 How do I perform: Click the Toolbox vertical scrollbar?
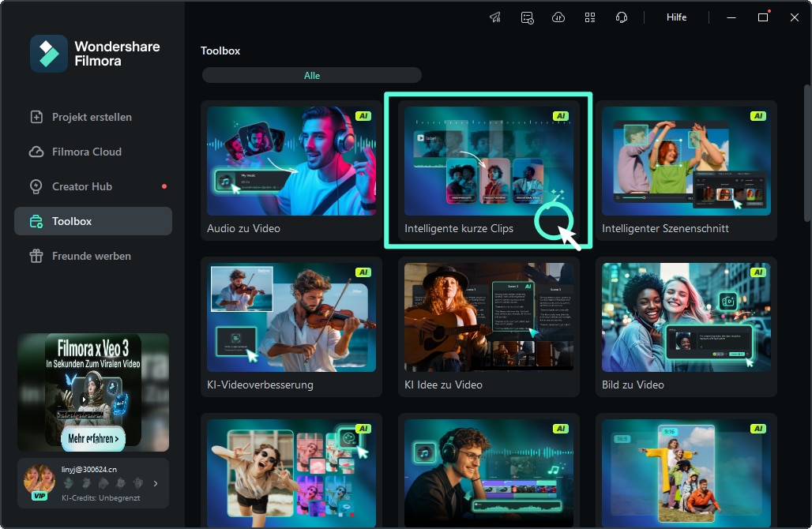[x=806, y=153]
